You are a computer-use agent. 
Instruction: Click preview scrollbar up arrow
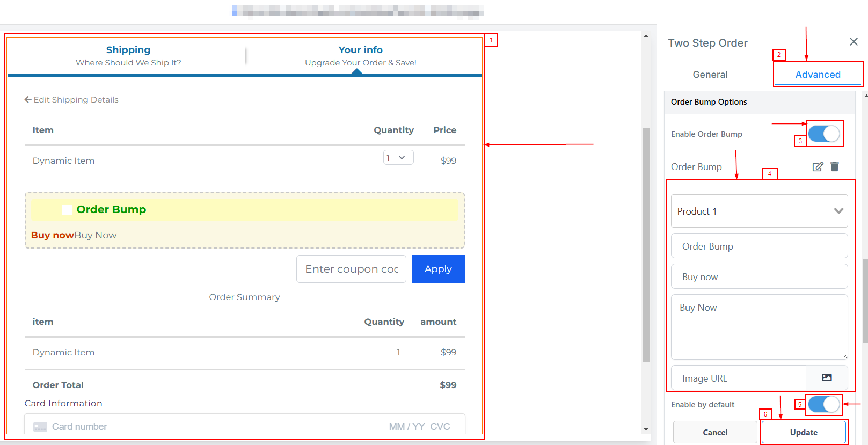coord(646,35)
